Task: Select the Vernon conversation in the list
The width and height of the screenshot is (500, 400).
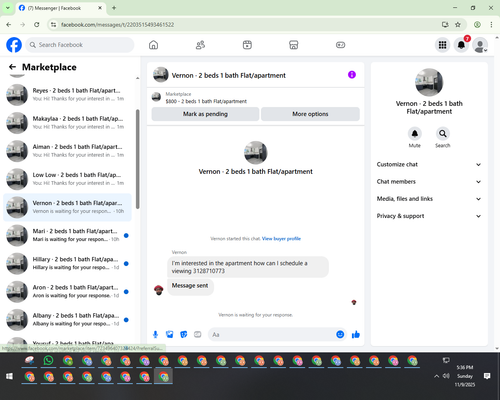Action: click(x=67, y=207)
